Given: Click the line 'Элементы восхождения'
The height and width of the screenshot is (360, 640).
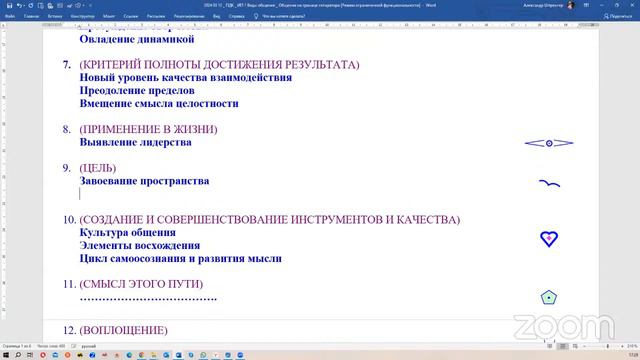Looking at the screenshot, I should (x=140, y=246).
